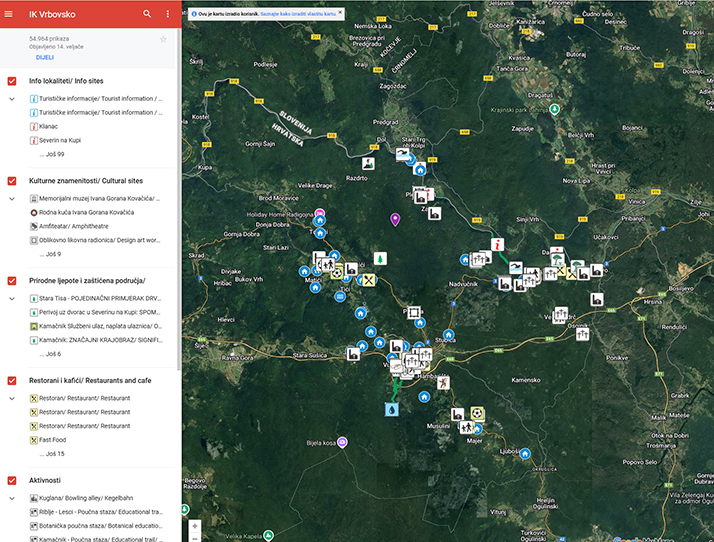Open the hamburger menu in red header
The width and height of the screenshot is (714, 542).
coord(8,14)
